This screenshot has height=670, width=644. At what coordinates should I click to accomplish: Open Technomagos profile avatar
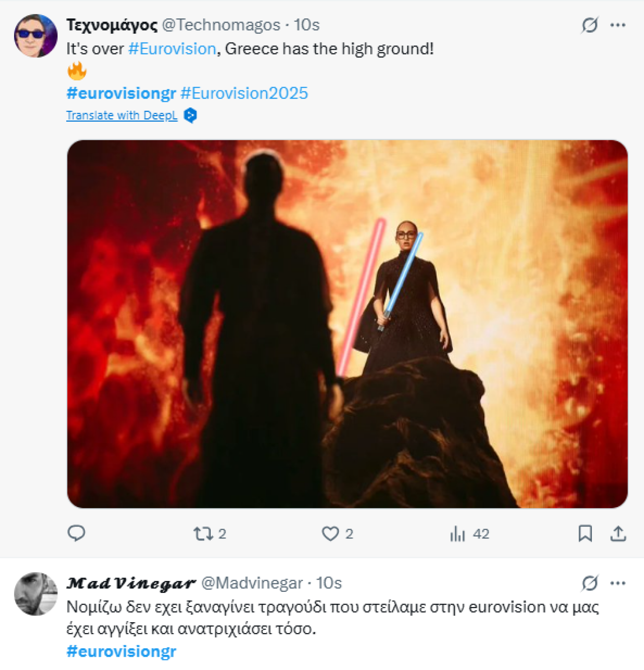pyautogui.click(x=36, y=36)
